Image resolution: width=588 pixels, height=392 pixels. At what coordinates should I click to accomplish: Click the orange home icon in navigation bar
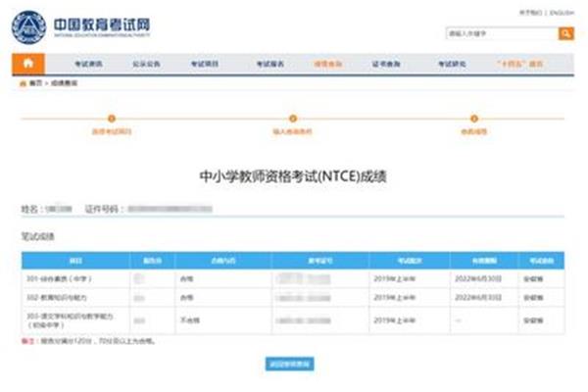(x=28, y=64)
